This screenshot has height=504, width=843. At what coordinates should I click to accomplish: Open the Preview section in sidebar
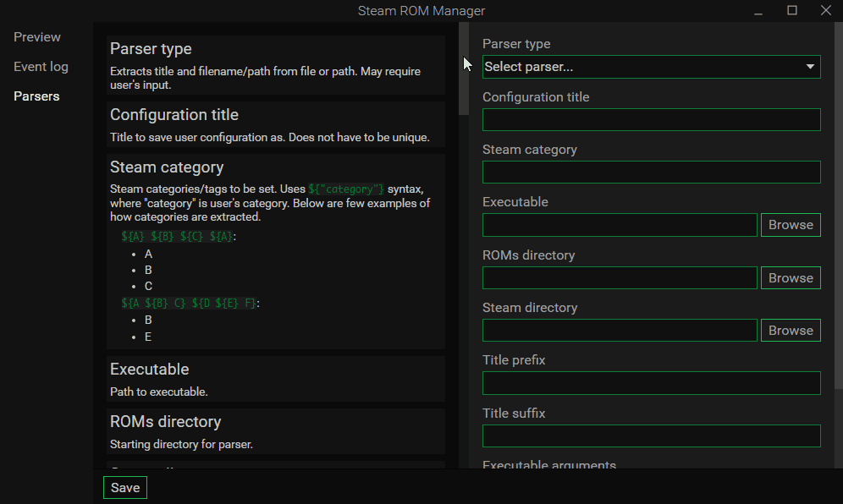coord(37,37)
